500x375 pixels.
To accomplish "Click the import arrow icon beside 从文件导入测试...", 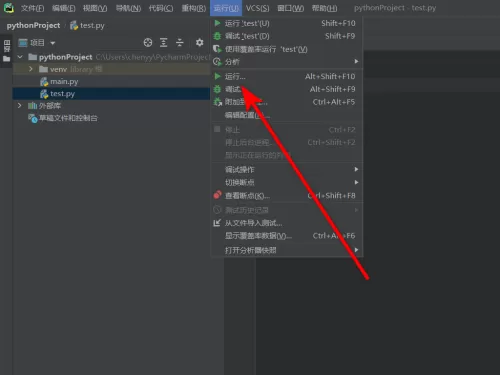I will (217, 223).
